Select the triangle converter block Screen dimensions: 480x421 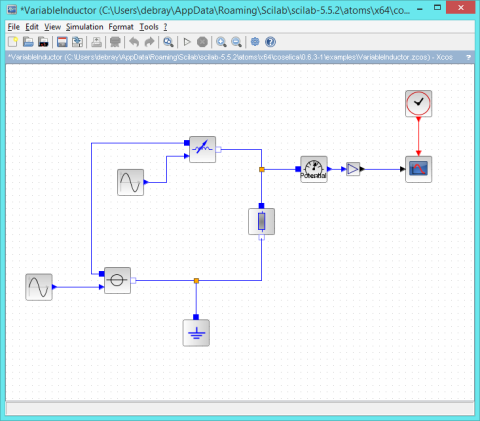tap(353, 169)
